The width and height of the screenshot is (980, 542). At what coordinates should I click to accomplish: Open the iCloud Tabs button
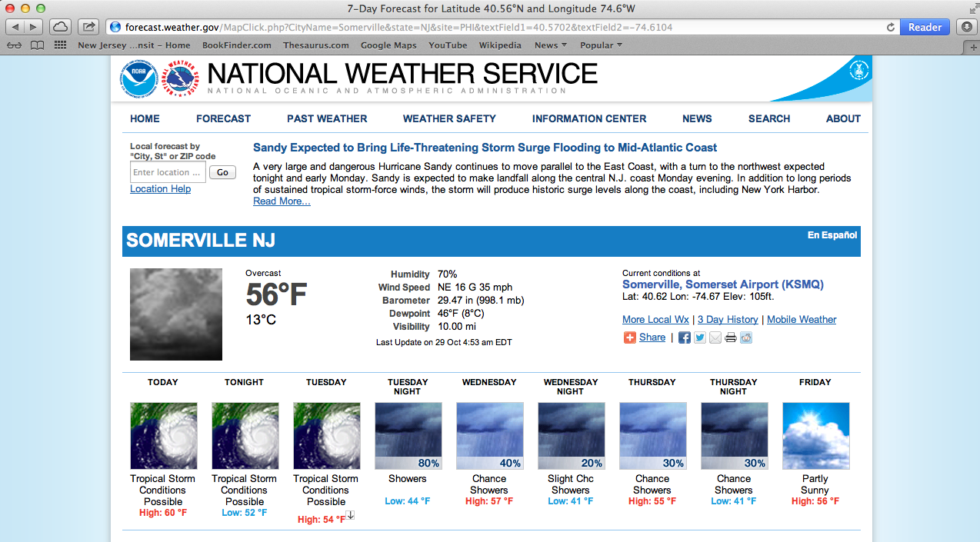click(60, 27)
